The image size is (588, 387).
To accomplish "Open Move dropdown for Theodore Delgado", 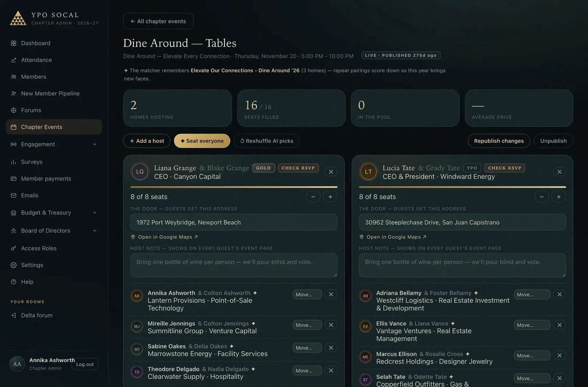I will pos(307,370).
